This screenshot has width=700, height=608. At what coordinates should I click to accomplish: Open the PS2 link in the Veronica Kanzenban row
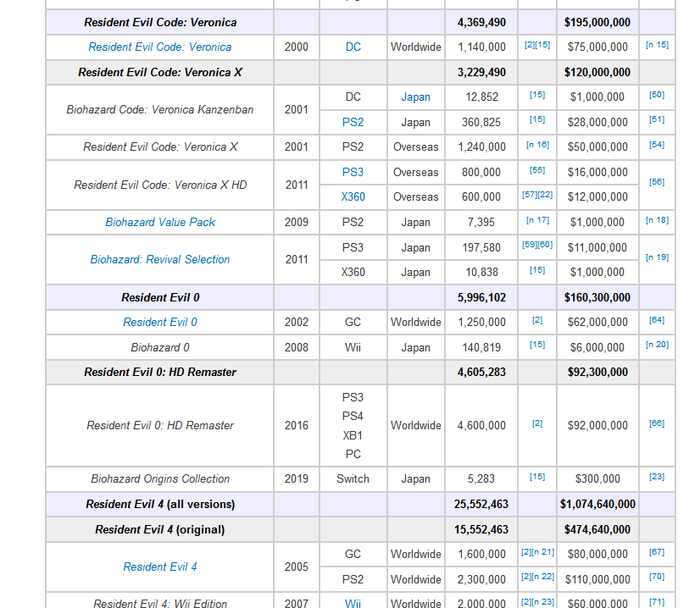353,122
